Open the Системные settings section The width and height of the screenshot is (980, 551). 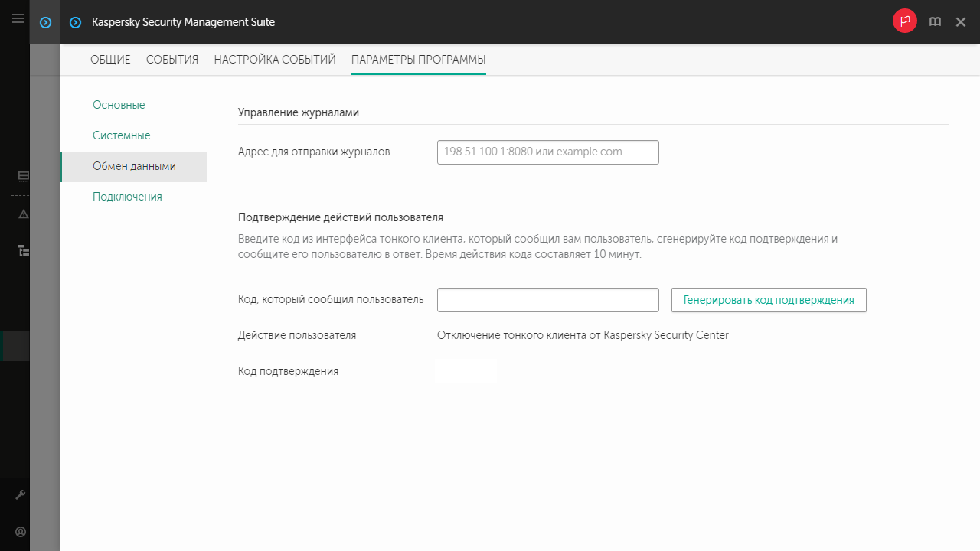pos(121,135)
